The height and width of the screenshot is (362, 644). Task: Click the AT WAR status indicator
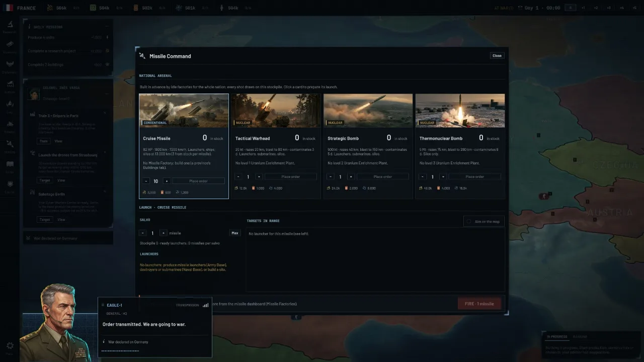click(x=503, y=8)
